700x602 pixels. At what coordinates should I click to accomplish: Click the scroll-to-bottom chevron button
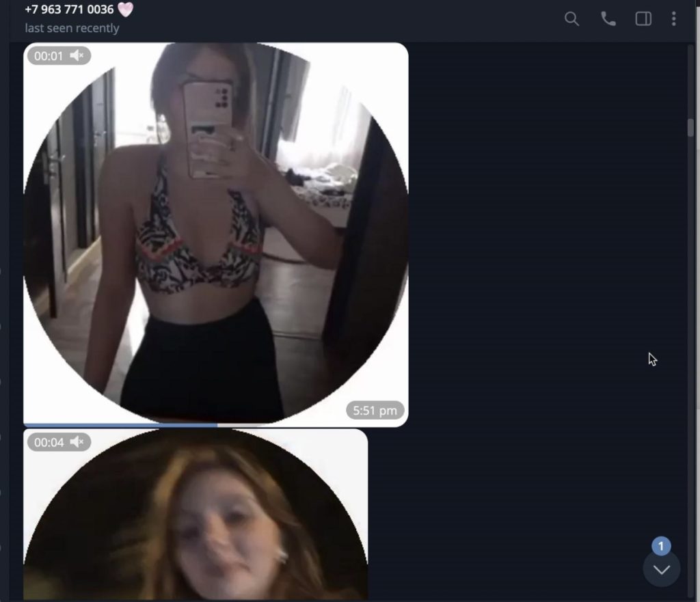pyautogui.click(x=661, y=569)
